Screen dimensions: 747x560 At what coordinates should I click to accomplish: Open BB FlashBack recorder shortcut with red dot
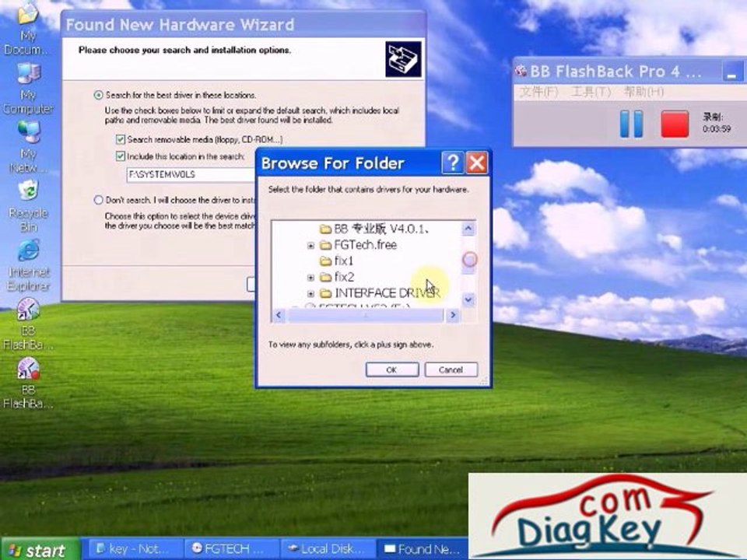[28, 383]
